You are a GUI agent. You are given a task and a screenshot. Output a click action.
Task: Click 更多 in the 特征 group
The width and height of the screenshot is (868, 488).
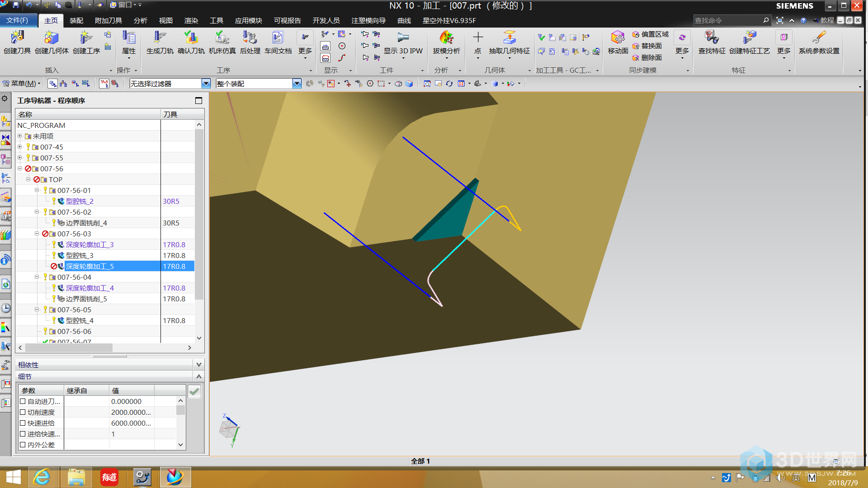(784, 44)
